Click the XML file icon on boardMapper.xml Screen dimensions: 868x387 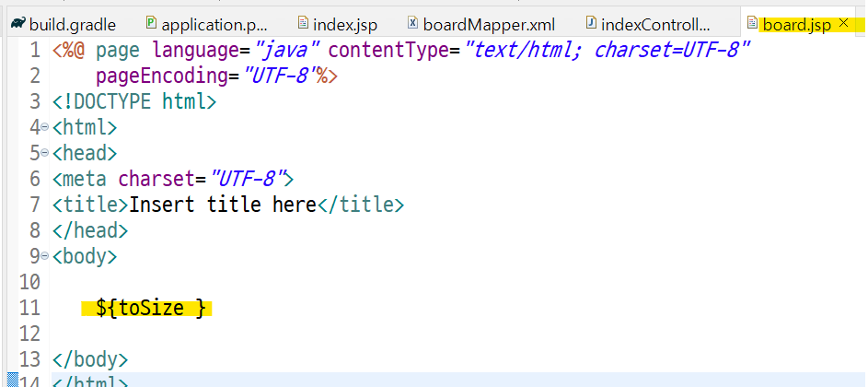[x=412, y=23]
